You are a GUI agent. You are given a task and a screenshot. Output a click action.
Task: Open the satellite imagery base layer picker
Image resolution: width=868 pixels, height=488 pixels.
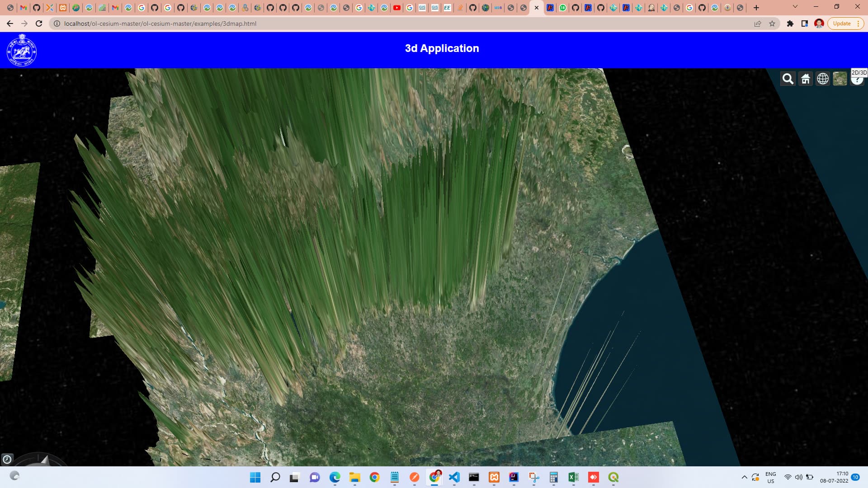(x=840, y=79)
